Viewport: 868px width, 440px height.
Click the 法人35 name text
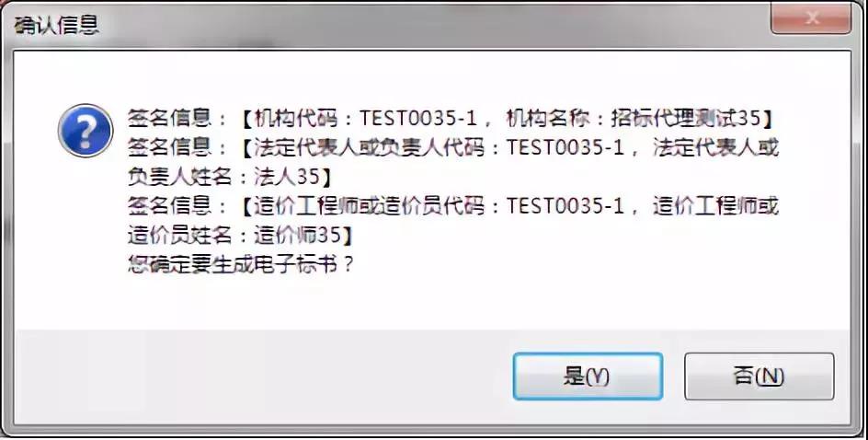[287, 177]
